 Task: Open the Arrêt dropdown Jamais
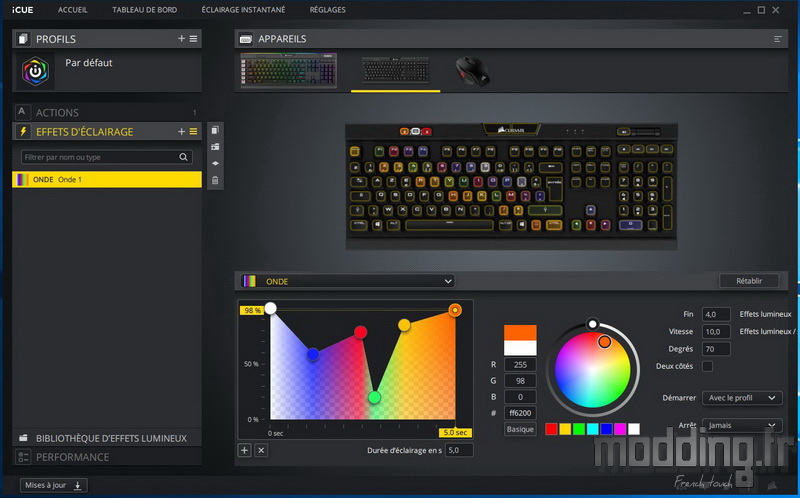[x=742, y=426]
